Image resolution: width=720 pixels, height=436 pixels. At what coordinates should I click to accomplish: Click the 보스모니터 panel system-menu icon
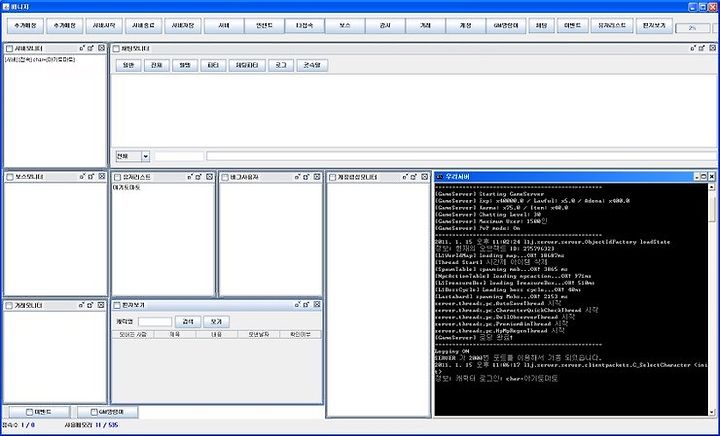pyautogui.click(x=9, y=177)
